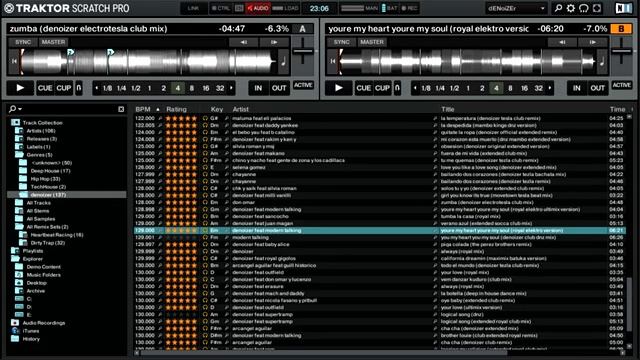Image resolution: width=640 pixels, height=360 pixels.
Task: Toggle MASTER on Deck A
Action: [x=53, y=42]
